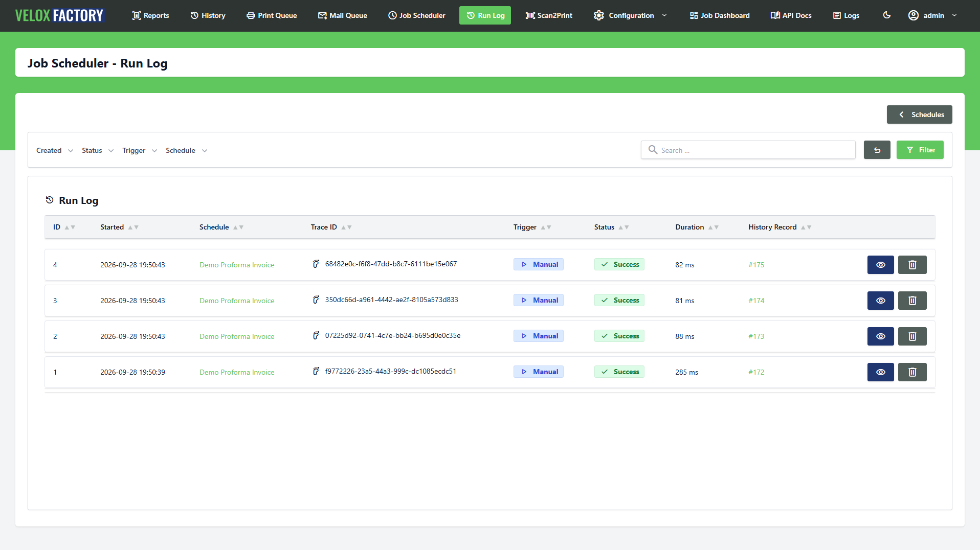Toggle dark mode moon icon

(x=887, y=15)
